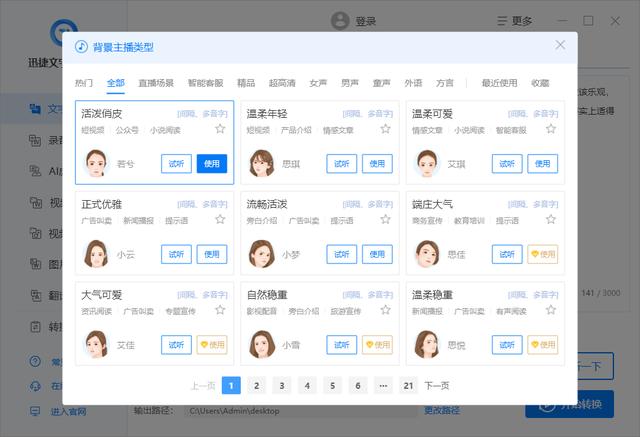Star the 温柔年轻 voice card

pyautogui.click(x=385, y=129)
